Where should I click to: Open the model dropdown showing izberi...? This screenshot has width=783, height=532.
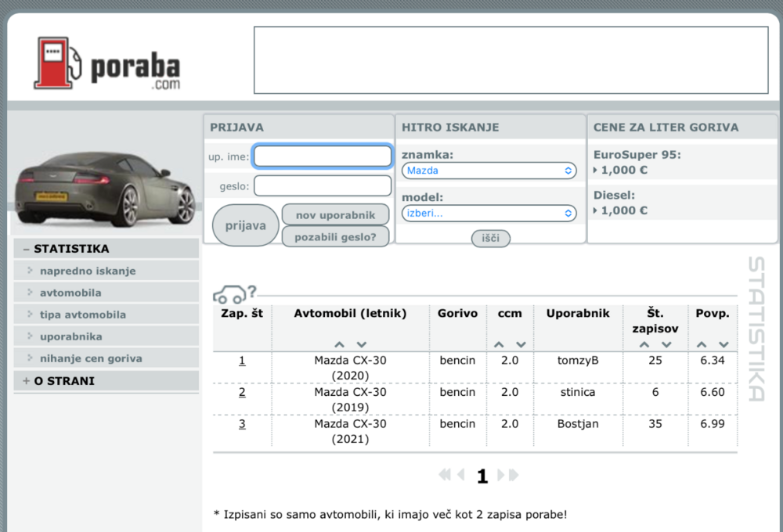tap(489, 213)
